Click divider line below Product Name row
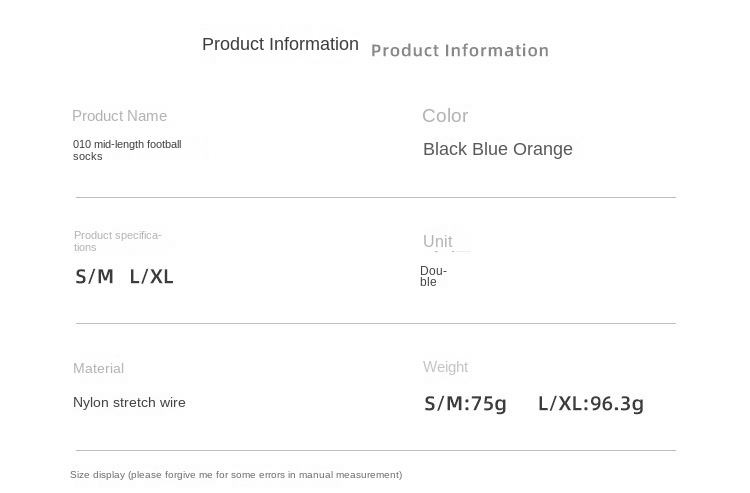750x493 pixels. 375,197
